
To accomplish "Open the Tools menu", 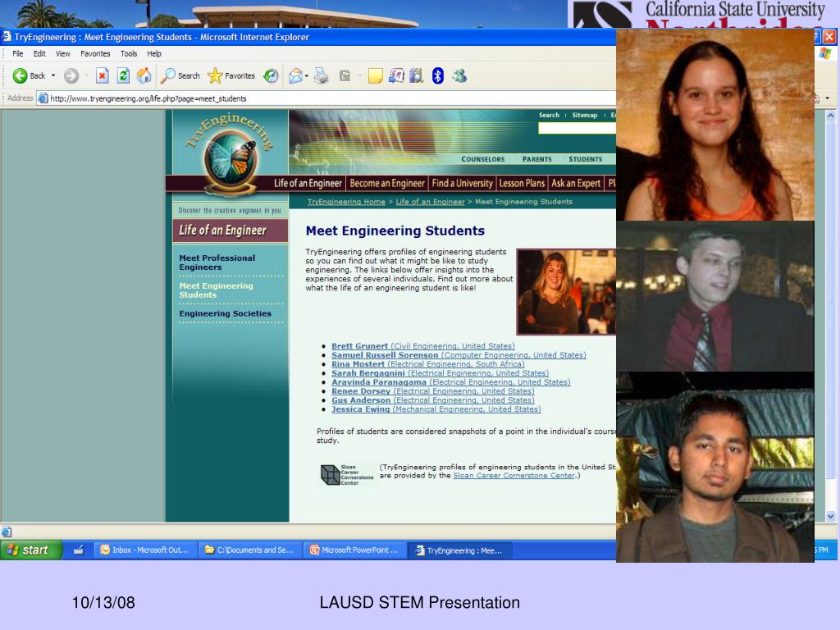I will coord(129,53).
